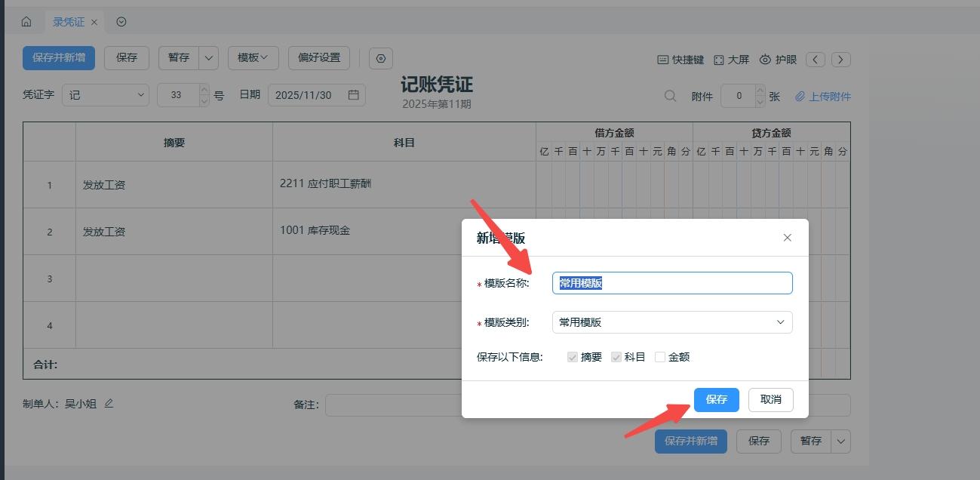Save the new template with 保存
Image resolution: width=980 pixels, height=480 pixels.
[x=717, y=399]
